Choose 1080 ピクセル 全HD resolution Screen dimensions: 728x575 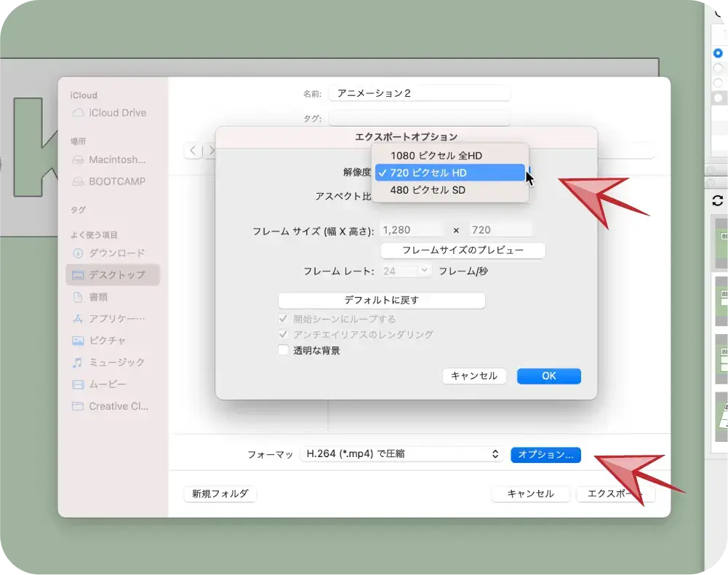[x=436, y=155]
